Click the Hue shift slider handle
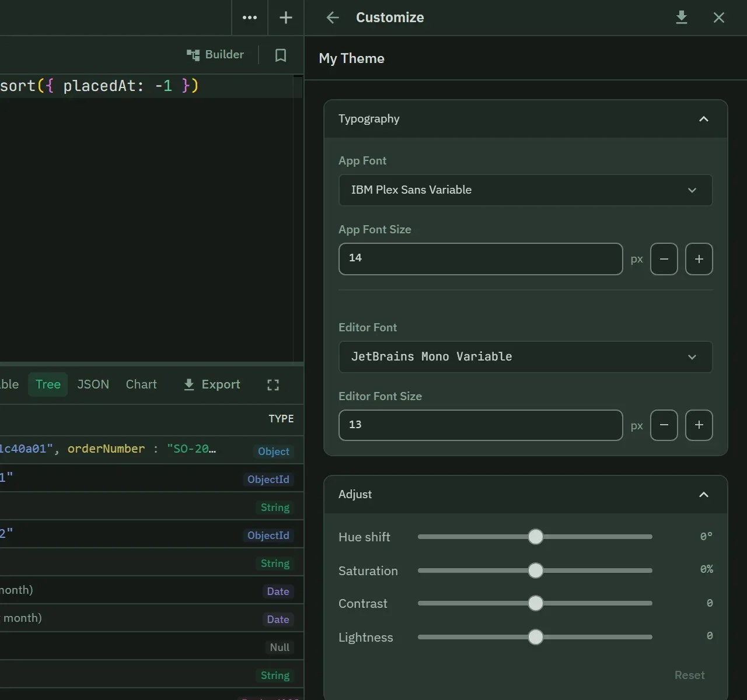The width and height of the screenshot is (747, 700). tap(535, 537)
